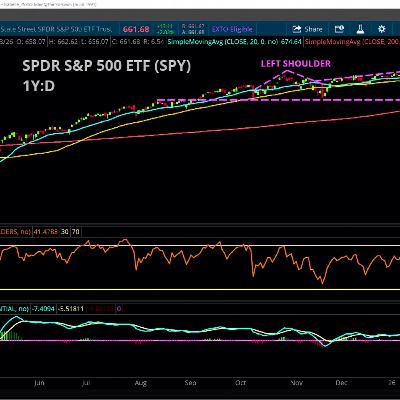Click the Nov label on time axis
The width and height of the screenshot is (400, 400).
pyautogui.click(x=296, y=383)
